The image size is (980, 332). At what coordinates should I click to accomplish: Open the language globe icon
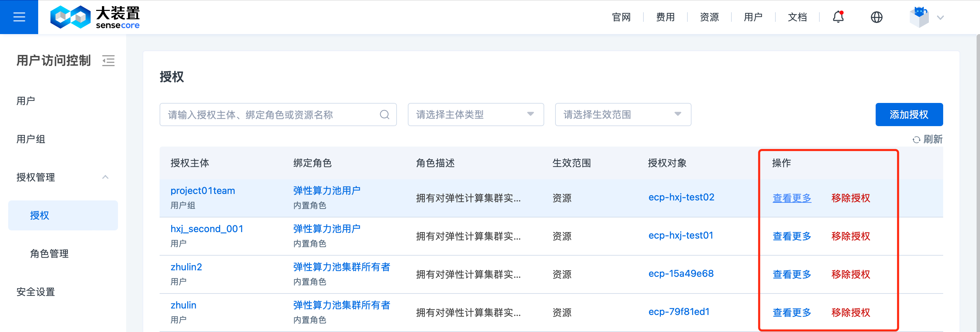click(x=877, y=17)
